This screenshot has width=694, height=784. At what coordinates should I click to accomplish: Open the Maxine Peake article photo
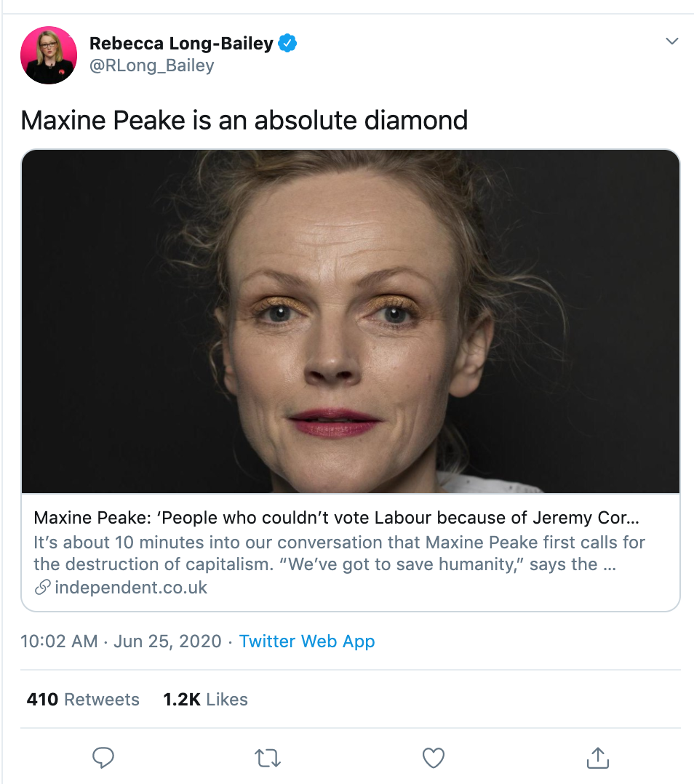pos(351,321)
